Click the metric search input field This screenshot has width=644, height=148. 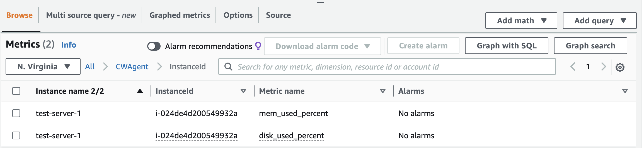pyautogui.click(x=390, y=67)
